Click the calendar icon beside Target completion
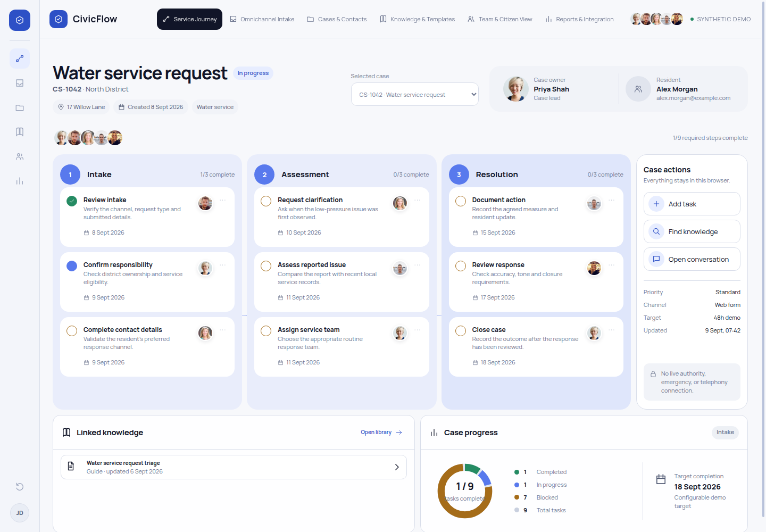Image resolution: width=766 pixels, height=532 pixels. (x=661, y=479)
